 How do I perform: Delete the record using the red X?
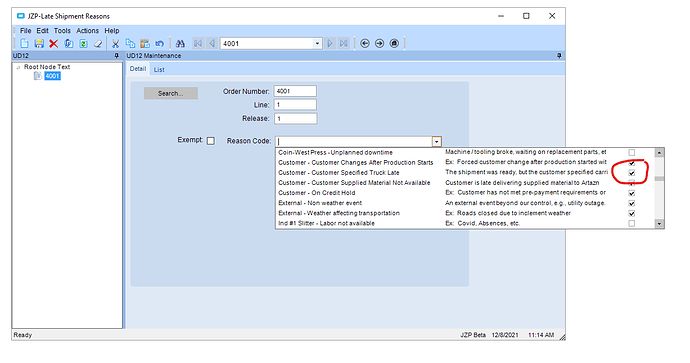[x=54, y=44]
